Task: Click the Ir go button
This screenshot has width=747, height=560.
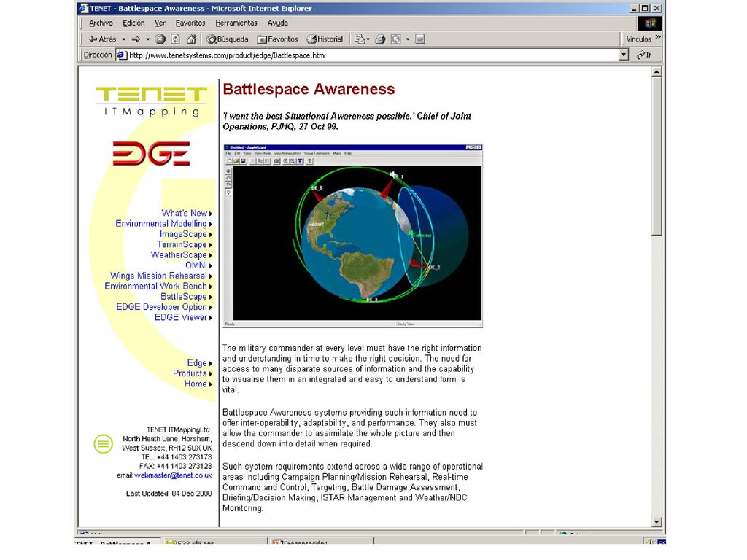Action: click(644, 55)
